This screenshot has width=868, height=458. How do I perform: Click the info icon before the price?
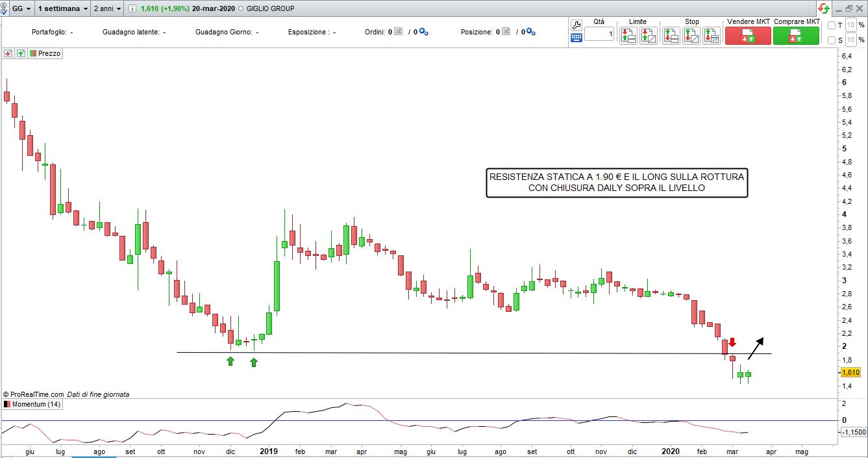click(133, 9)
